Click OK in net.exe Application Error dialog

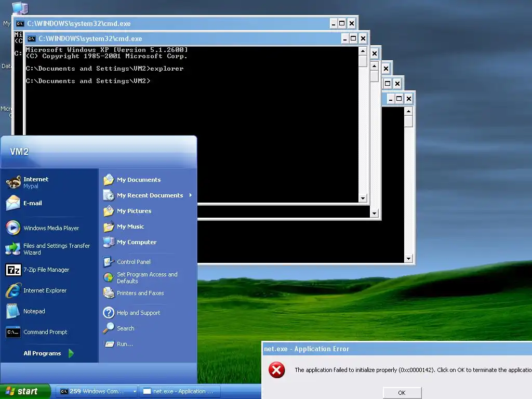point(402,393)
